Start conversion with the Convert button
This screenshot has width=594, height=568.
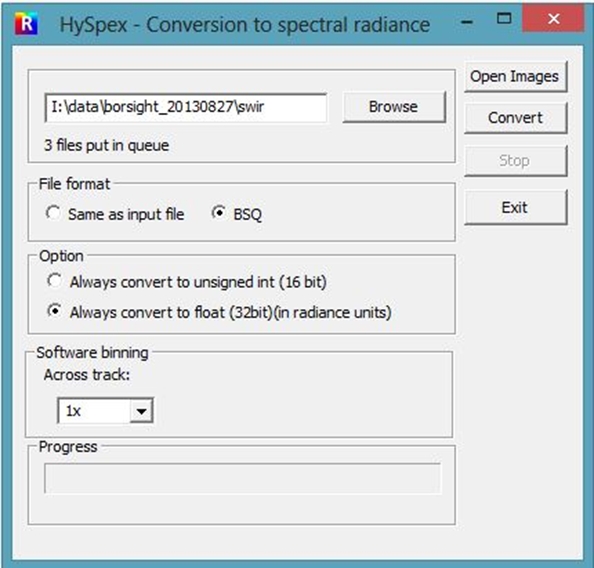tap(516, 118)
